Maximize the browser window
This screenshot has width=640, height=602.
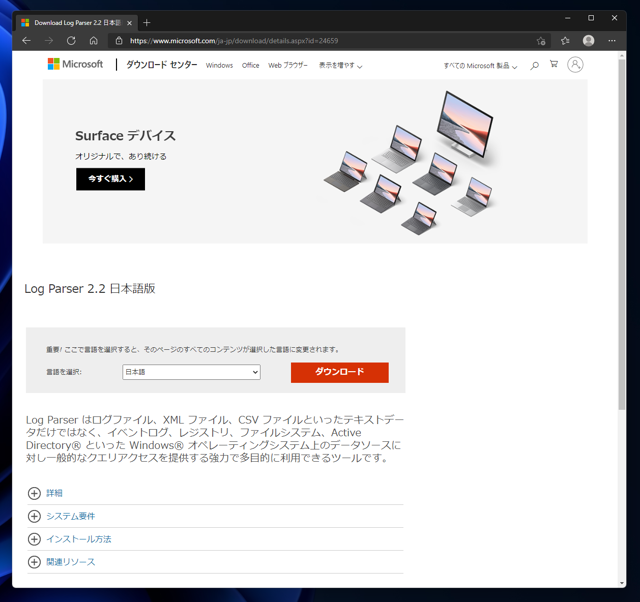(x=591, y=18)
